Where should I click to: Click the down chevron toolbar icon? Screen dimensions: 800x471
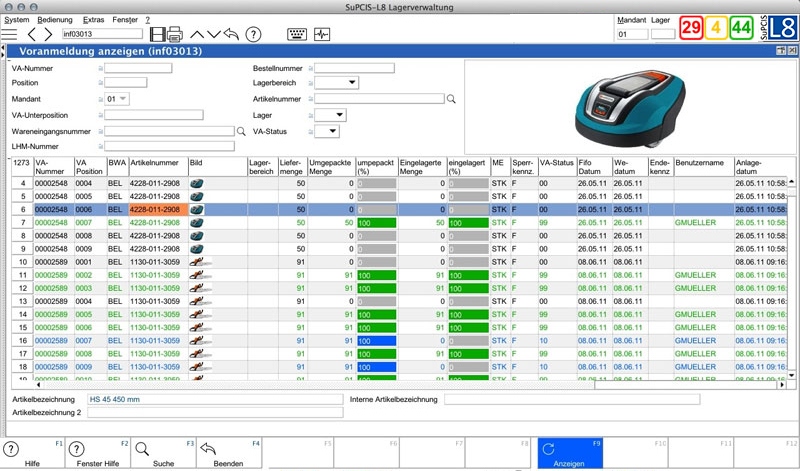tap(214, 35)
